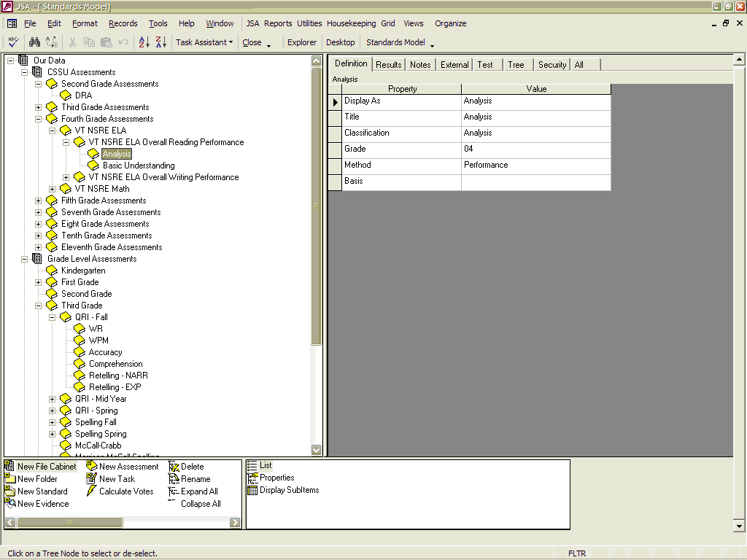The height and width of the screenshot is (560, 747).
Task: Click the empty Basis value field
Action: click(x=536, y=181)
